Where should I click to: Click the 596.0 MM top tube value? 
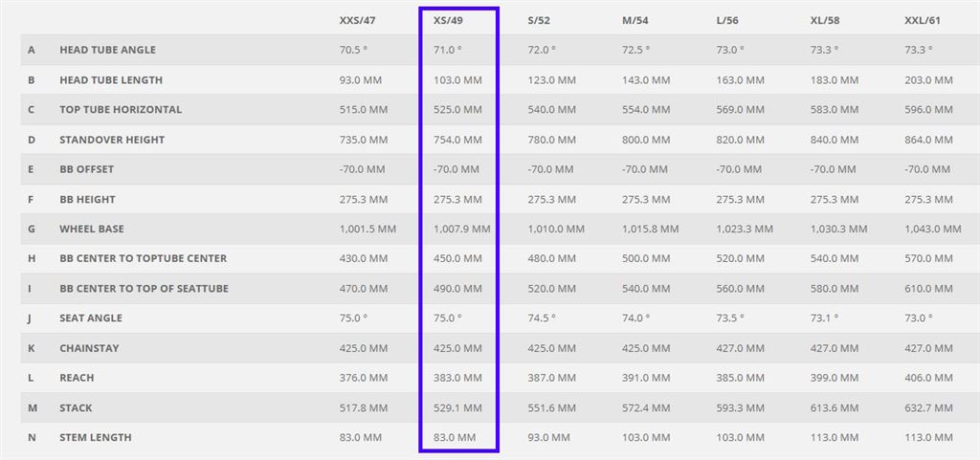pyautogui.click(x=928, y=110)
